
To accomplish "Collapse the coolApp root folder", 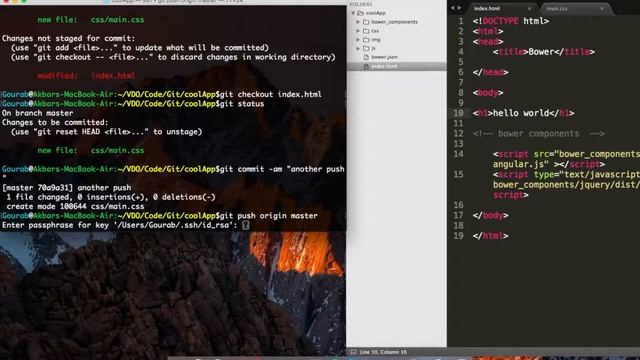I will [353, 13].
